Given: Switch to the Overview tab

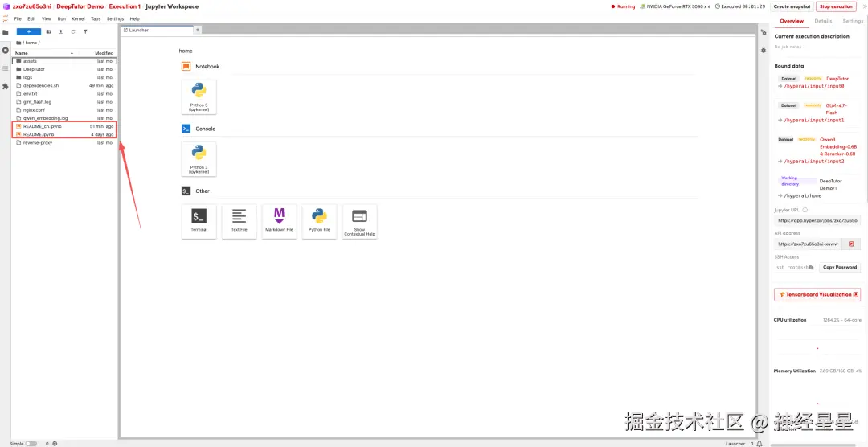Looking at the screenshot, I should (x=792, y=21).
